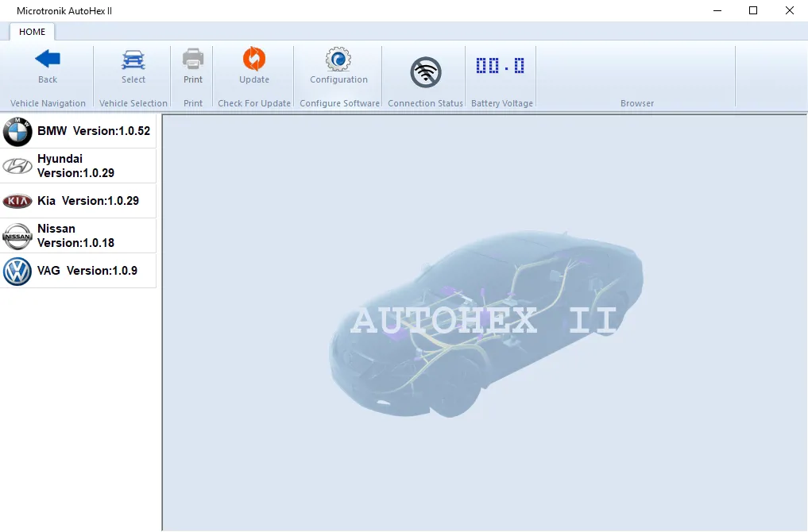This screenshot has height=532, width=808.
Task: Switch to the HOME ribbon tab
Action: point(32,32)
